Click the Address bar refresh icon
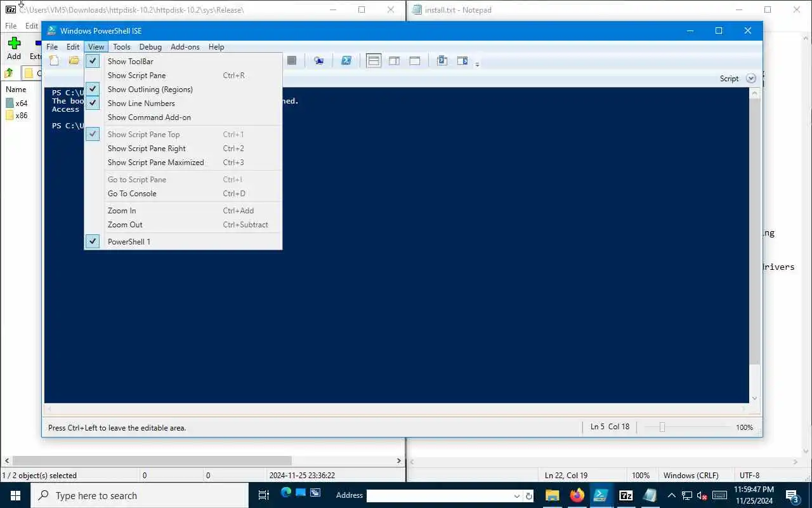This screenshot has height=508, width=812. click(x=528, y=496)
